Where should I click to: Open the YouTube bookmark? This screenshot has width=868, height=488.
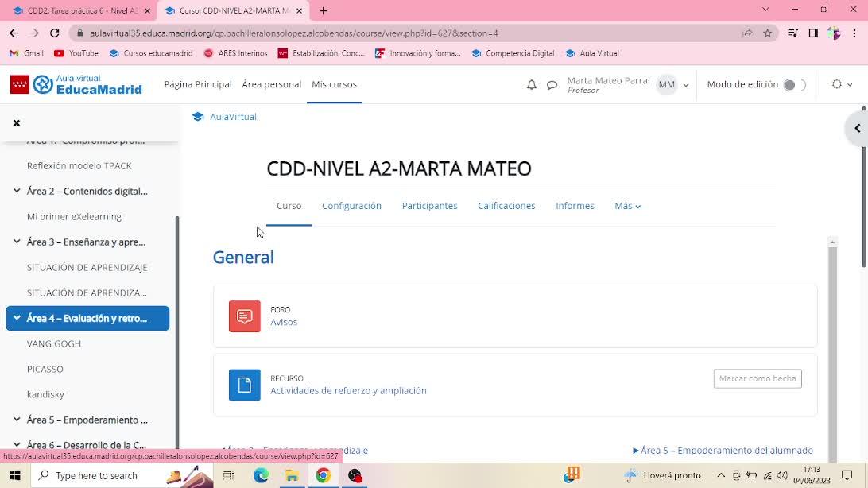(76, 53)
